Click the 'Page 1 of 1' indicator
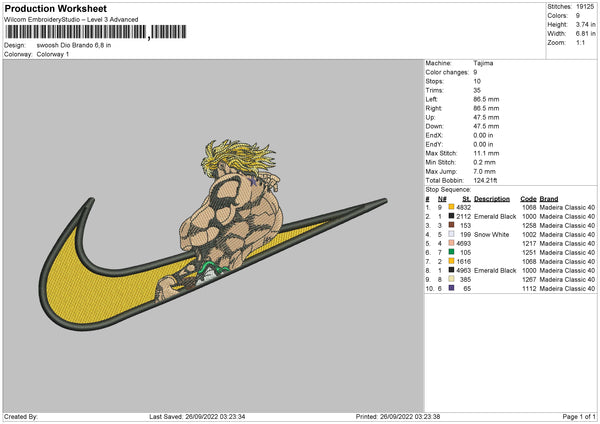600x424 pixels. (579, 416)
